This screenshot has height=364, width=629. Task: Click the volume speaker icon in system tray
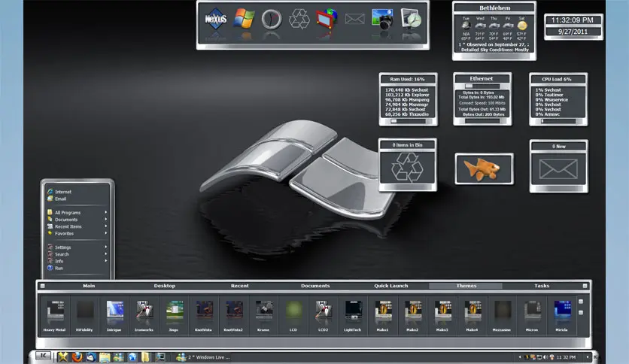click(x=545, y=356)
